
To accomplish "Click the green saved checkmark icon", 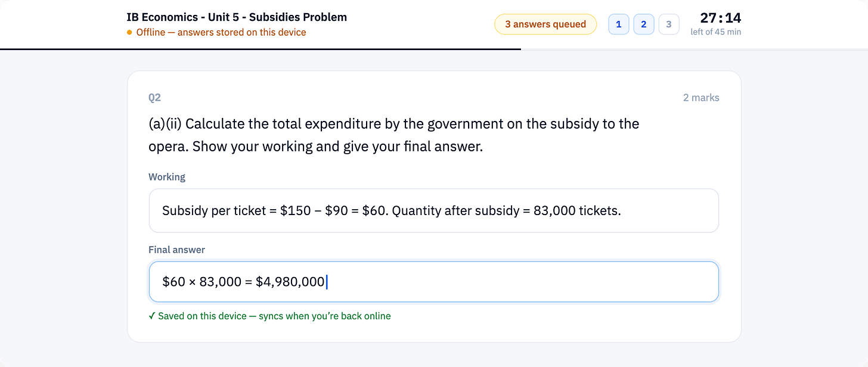I will click(152, 316).
